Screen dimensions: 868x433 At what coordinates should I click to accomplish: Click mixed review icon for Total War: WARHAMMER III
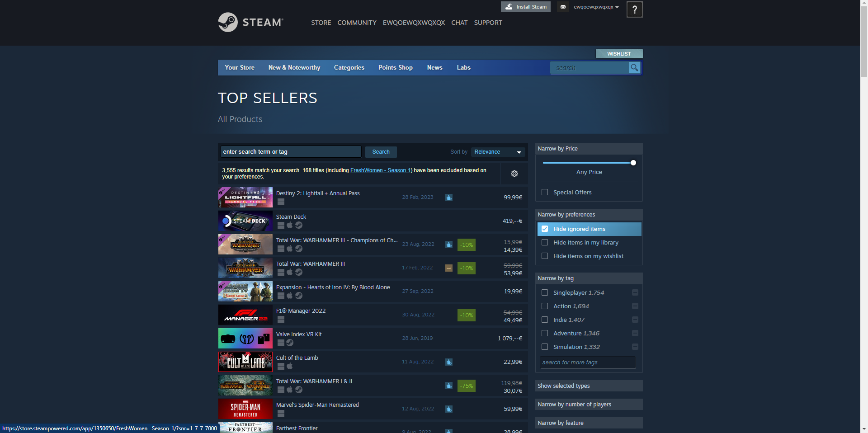click(x=449, y=268)
